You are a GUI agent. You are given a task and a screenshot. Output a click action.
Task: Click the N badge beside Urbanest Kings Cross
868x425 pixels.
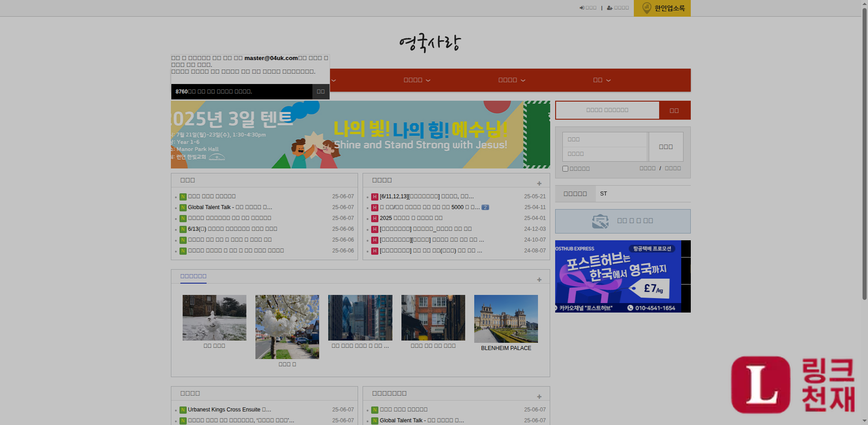[x=183, y=410]
